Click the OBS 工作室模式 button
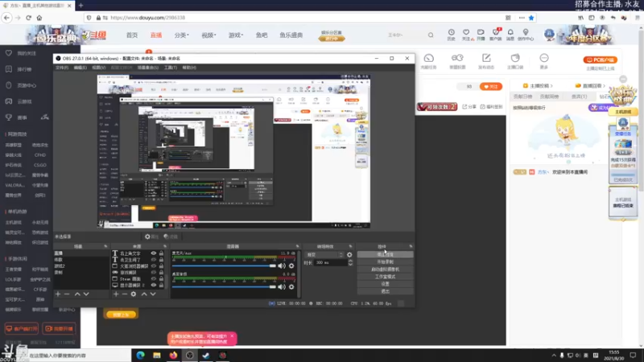This screenshot has height=362, width=644. (x=385, y=277)
